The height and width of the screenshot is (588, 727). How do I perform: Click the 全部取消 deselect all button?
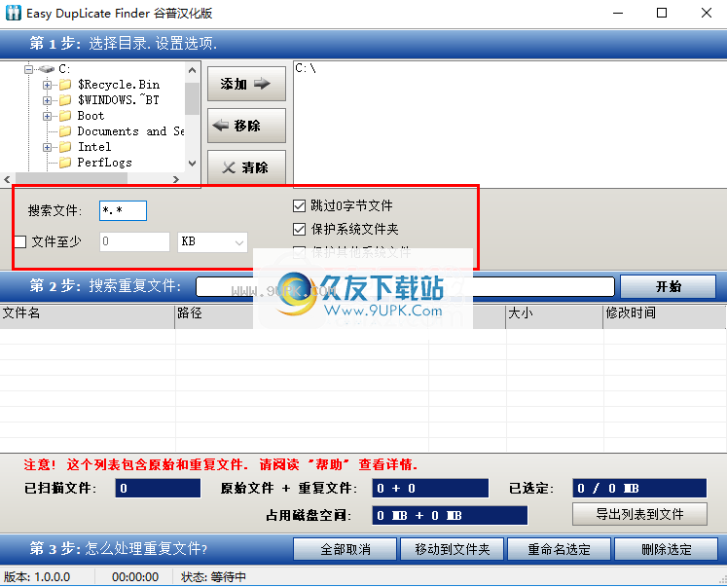coord(345,549)
